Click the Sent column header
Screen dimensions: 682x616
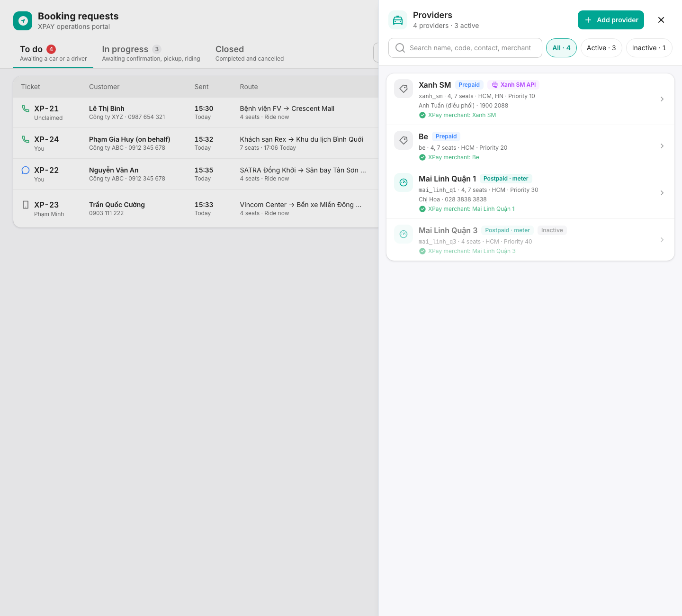(x=201, y=87)
